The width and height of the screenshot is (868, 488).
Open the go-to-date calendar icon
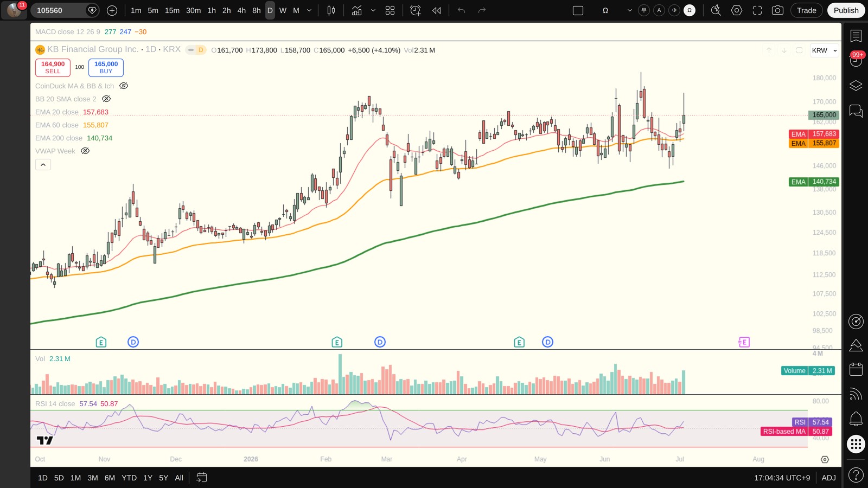click(201, 478)
